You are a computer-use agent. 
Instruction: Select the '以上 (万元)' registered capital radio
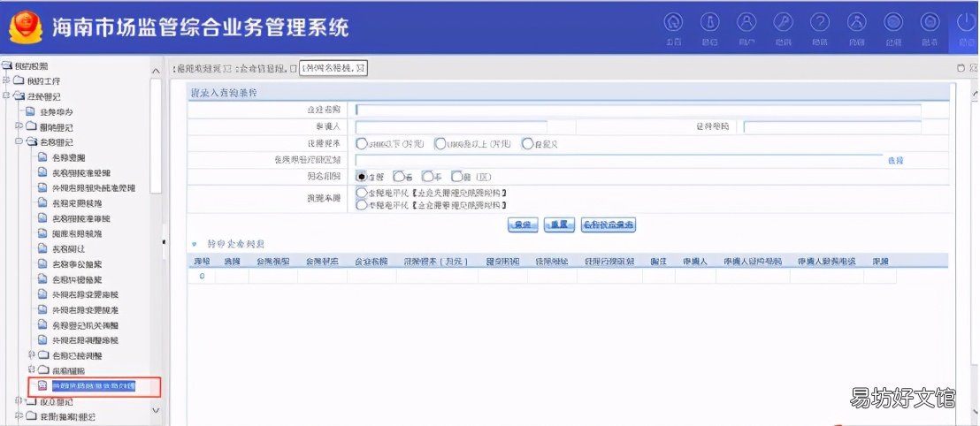tap(440, 144)
